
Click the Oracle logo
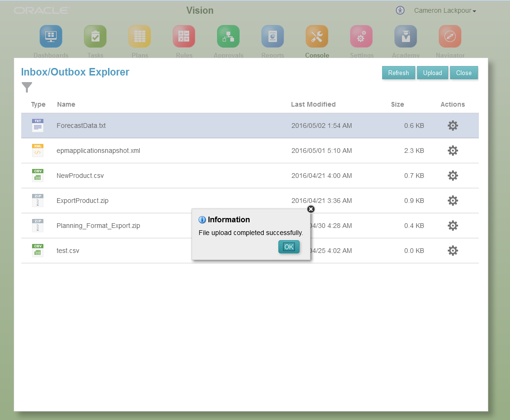pyautogui.click(x=42, y=10)
